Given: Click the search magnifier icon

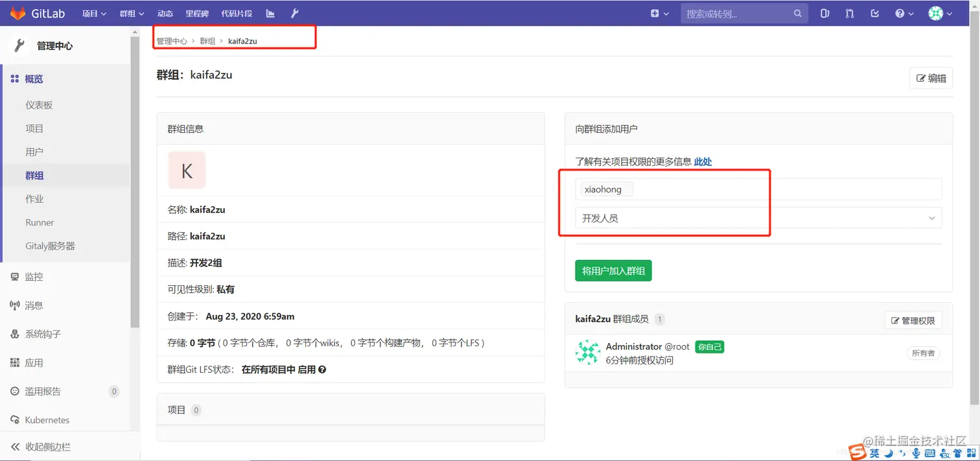Looking at the screenshot, I should tap(797, 14).
